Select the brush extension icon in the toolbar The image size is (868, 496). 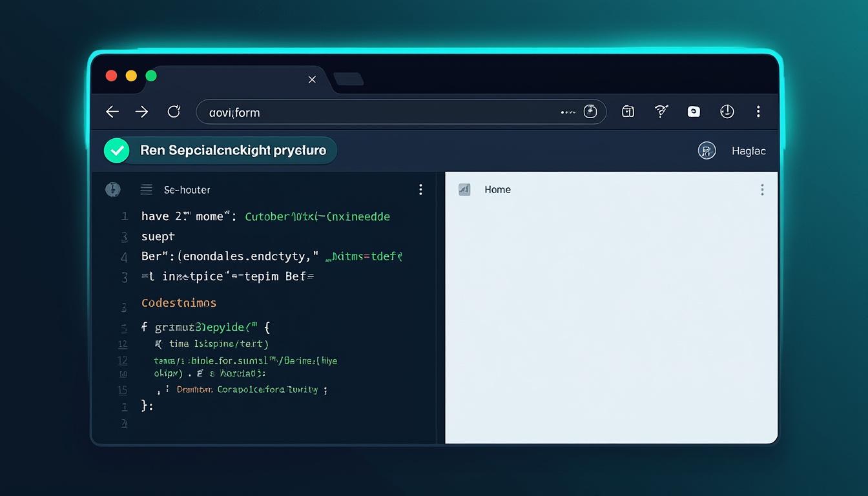(661, 111)
